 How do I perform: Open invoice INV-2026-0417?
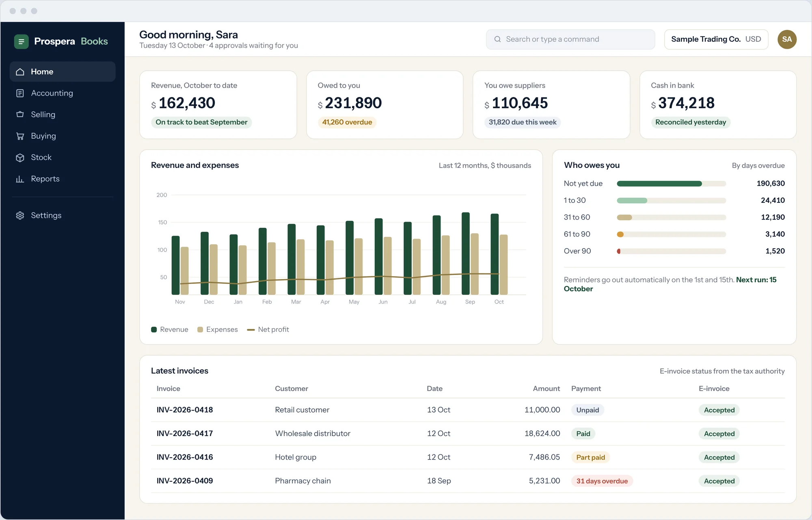pos(185,433)
